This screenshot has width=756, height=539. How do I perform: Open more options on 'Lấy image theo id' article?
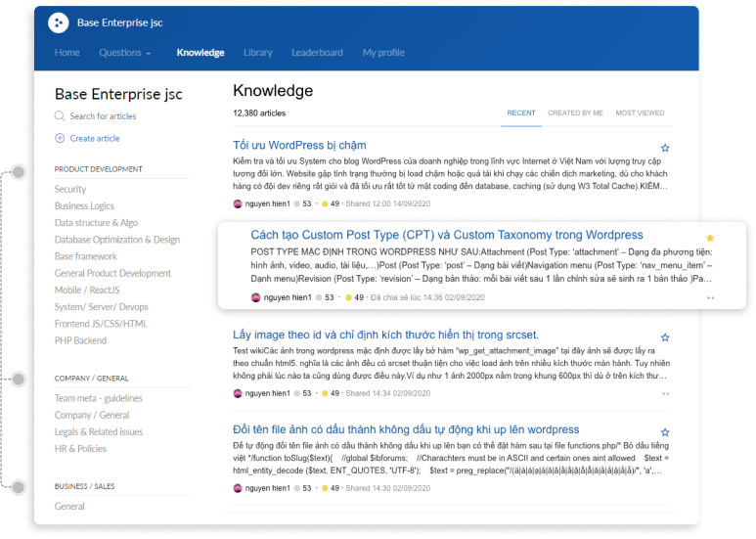665,394
